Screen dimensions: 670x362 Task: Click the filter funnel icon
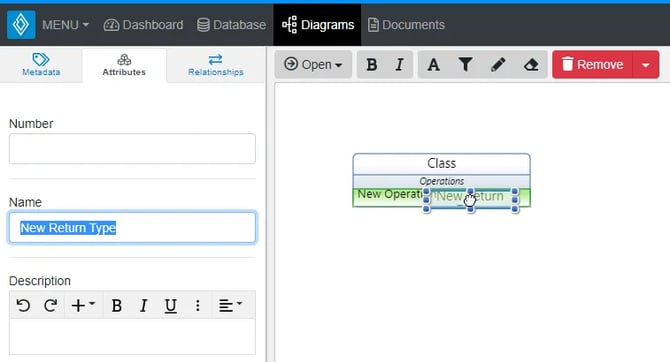point(465,65)
